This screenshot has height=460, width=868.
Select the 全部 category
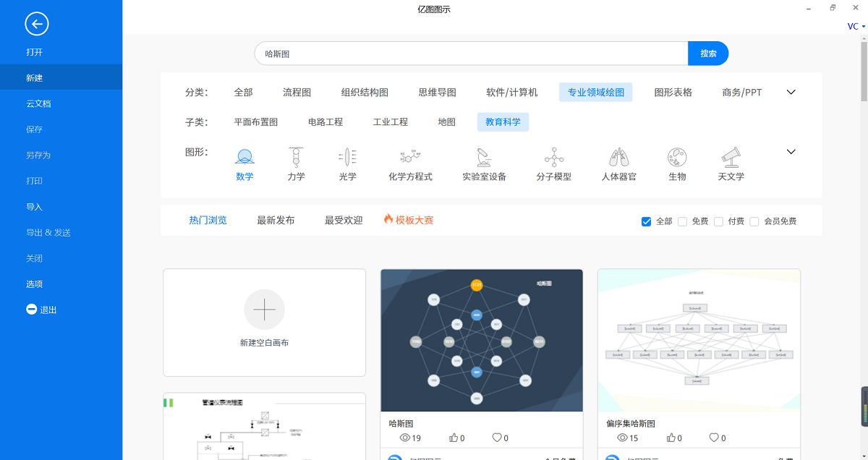pos(243,92)
